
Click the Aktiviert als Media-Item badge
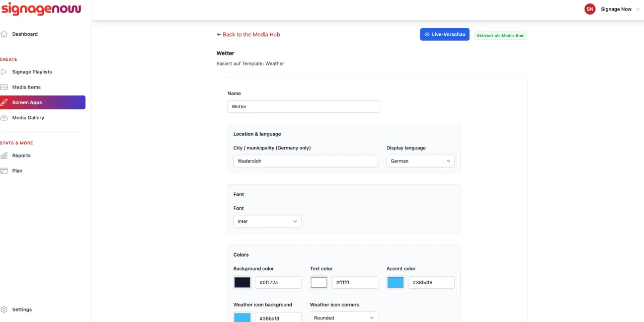[501, 36]
